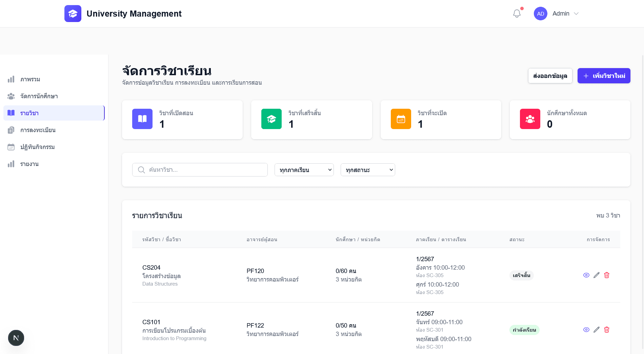The image size is (644, 354).
Task: Toggle visibility eye icon for CS204 row
Action: pos(586,275)
